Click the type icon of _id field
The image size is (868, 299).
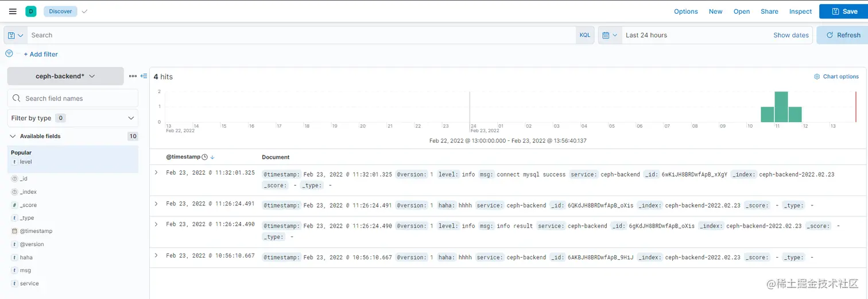(14, 179)
